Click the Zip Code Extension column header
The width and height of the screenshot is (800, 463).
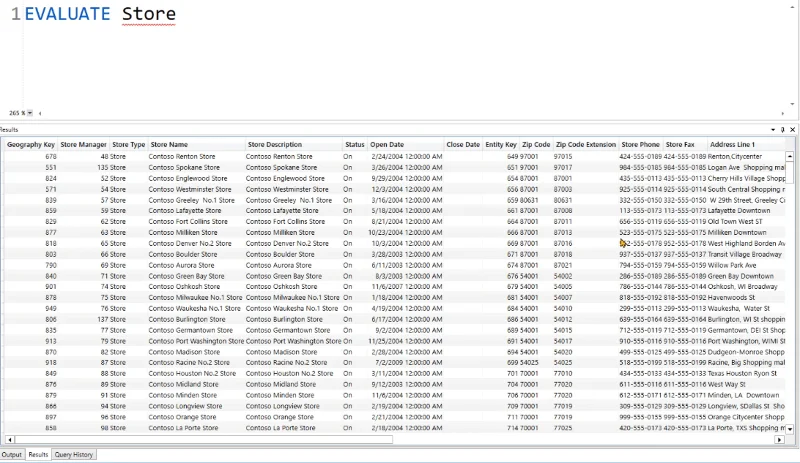[x=586, y=144]
